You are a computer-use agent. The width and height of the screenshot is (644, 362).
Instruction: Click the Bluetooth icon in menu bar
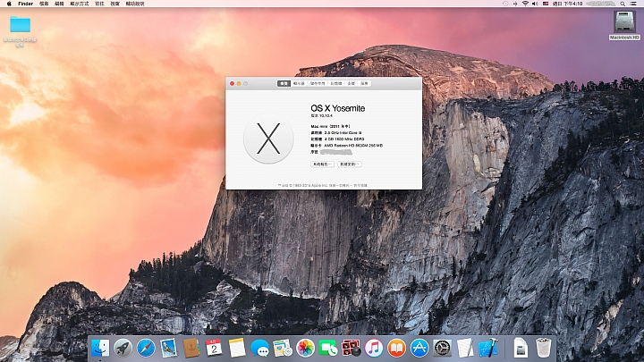515,4
